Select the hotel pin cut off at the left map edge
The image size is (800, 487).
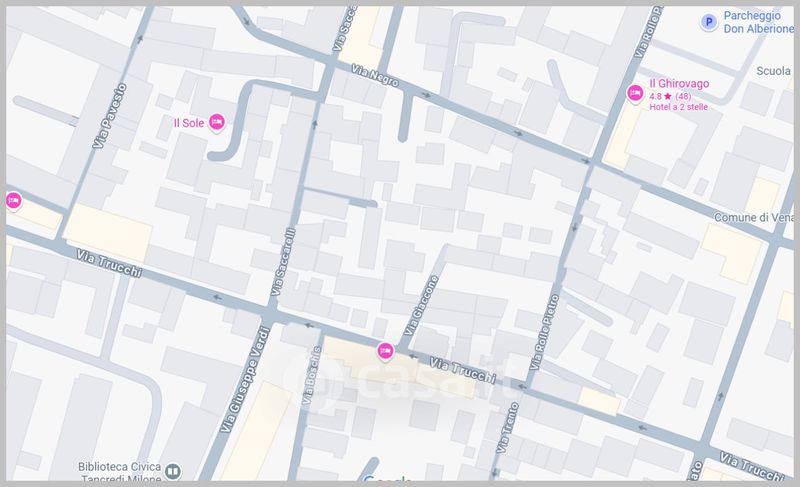(13, 200)
